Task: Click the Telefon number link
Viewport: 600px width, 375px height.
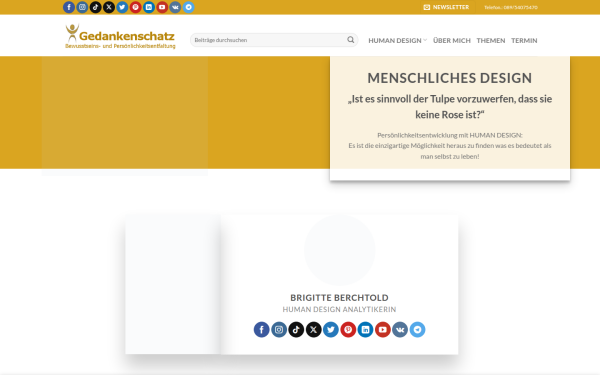Action: (x=511, y=7)
